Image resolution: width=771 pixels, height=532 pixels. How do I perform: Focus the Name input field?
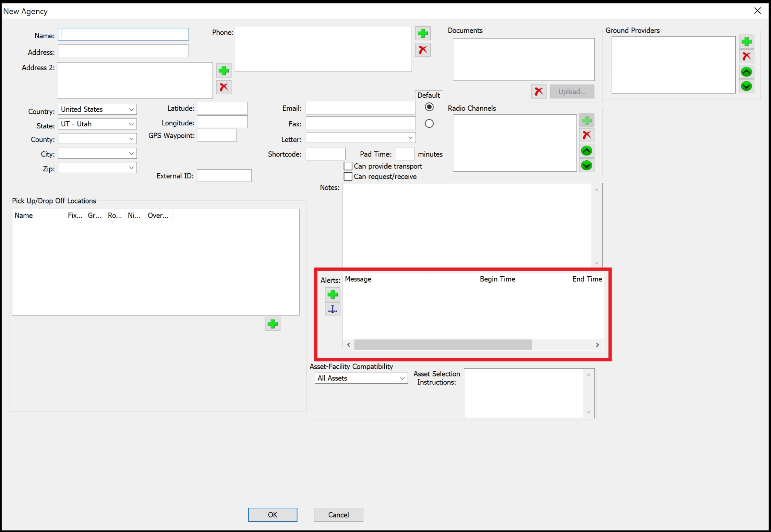click(123, 34)
